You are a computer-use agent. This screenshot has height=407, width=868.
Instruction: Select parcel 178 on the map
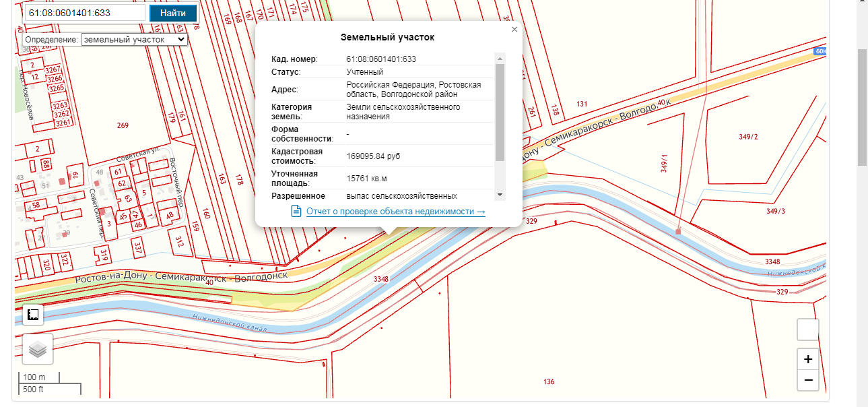tap(238, 180)
